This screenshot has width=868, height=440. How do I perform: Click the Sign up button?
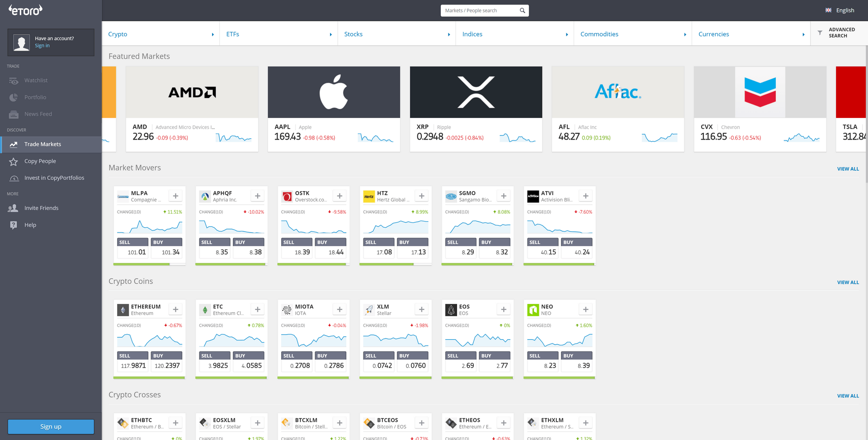(x=51, y=426)
